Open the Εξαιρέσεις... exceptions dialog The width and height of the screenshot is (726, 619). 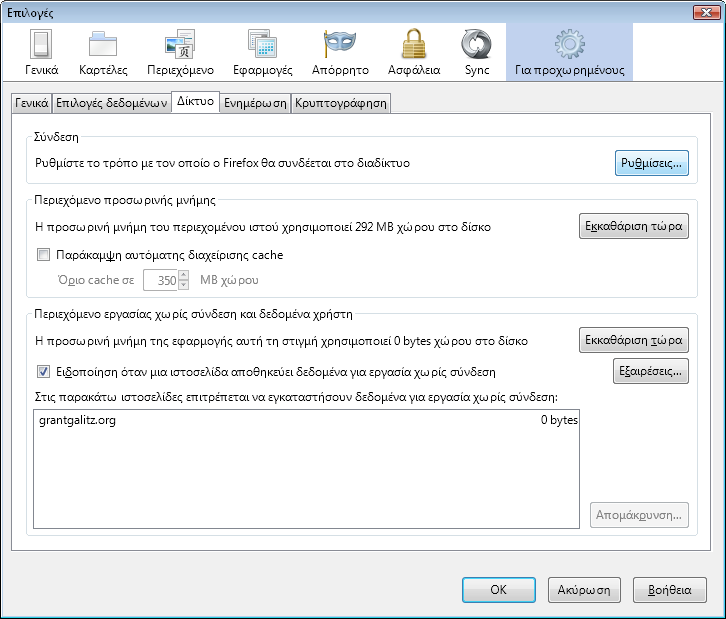[x=651, y=371]
